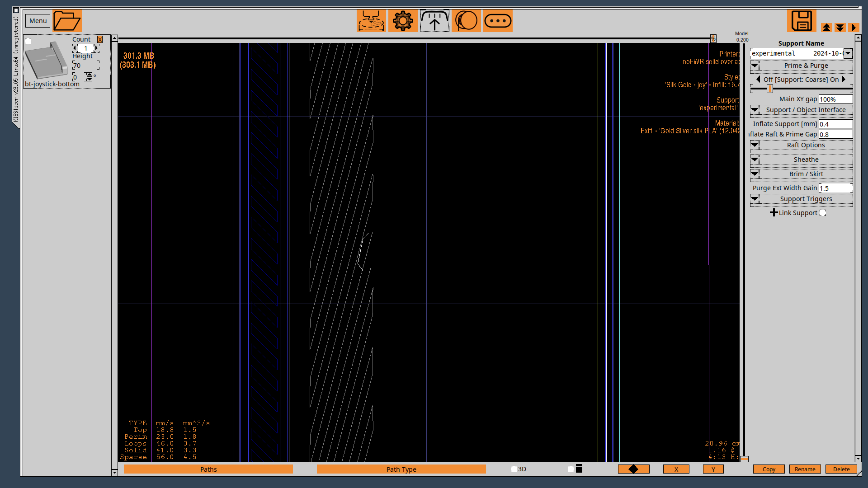Click the Inflate Support [mm] field
Screen dimensions: 868x488
tap(835, 124)
